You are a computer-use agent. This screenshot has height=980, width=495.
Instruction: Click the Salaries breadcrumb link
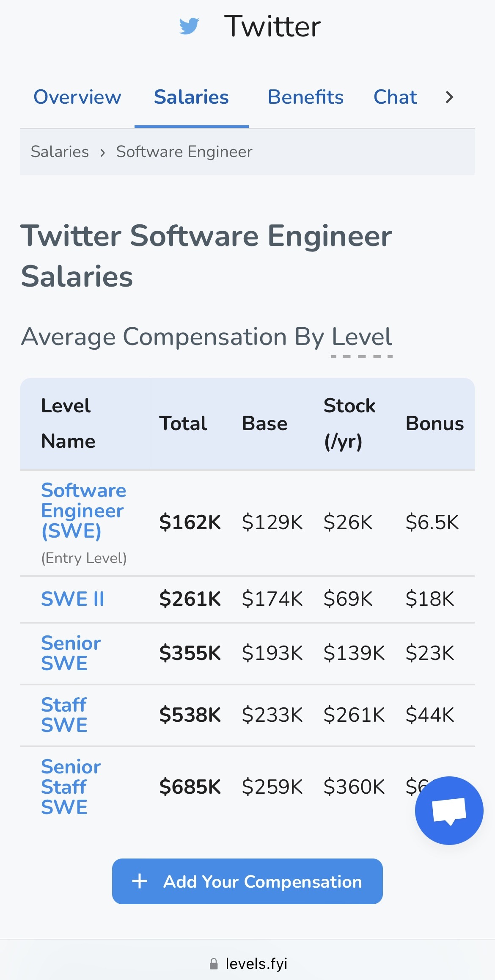60,152
